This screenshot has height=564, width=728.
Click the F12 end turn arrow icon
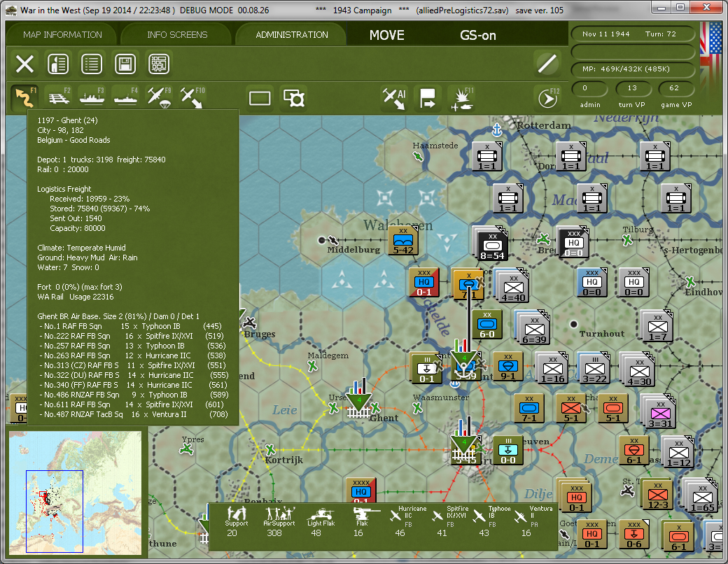click(x=548, y=99)
